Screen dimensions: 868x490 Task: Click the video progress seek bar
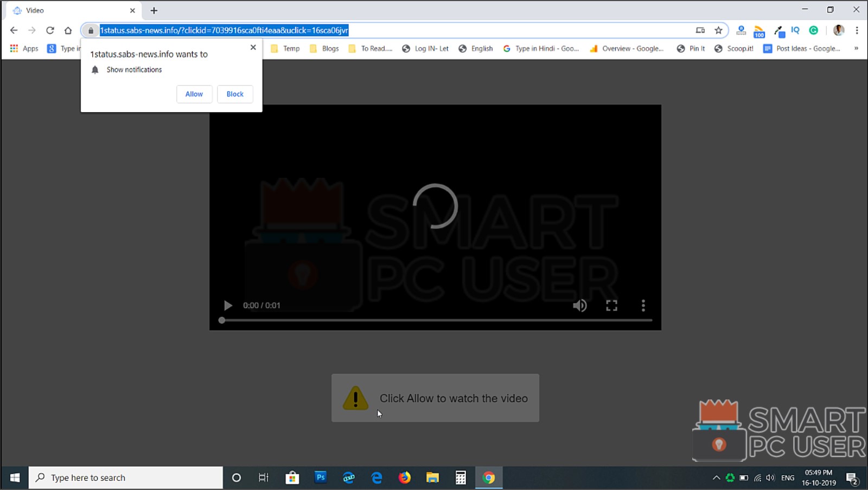(435, 320)
